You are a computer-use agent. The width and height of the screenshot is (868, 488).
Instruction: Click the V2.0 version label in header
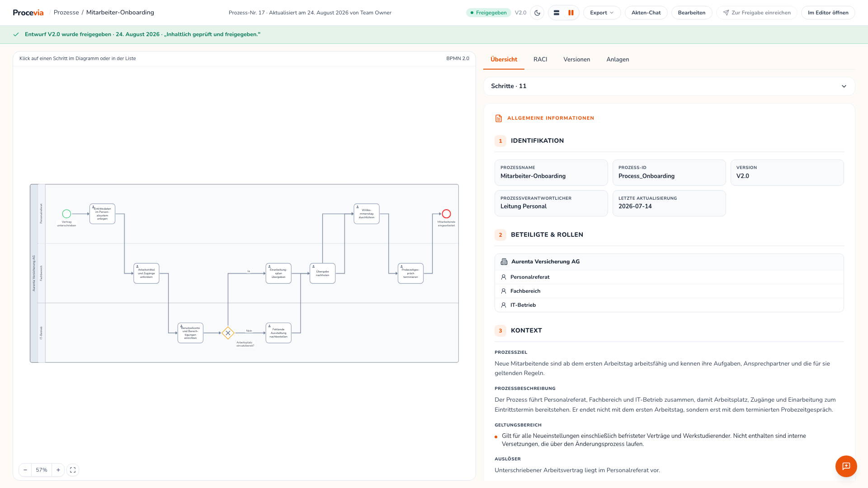click(520, 13)
